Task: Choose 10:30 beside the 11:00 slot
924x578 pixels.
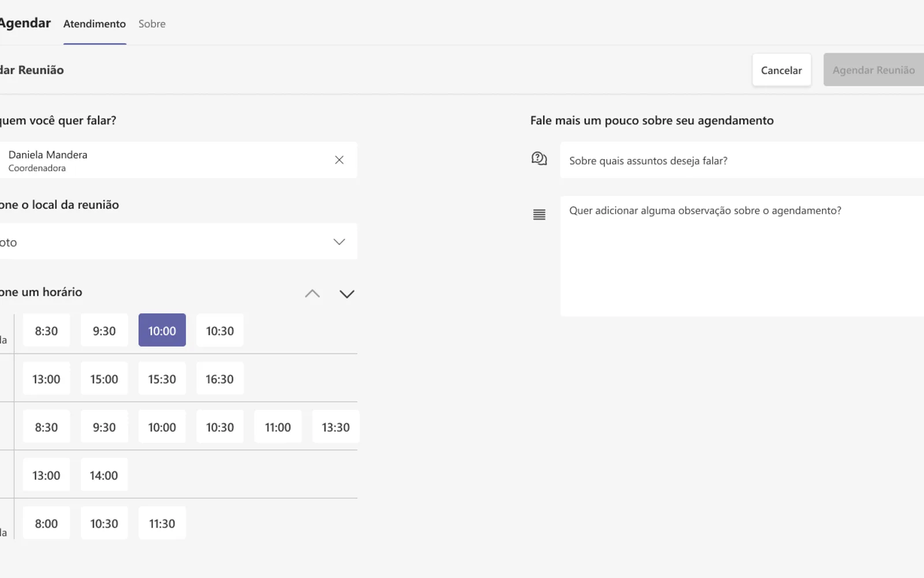Action: pyautogui.click(x=220, y=427)
